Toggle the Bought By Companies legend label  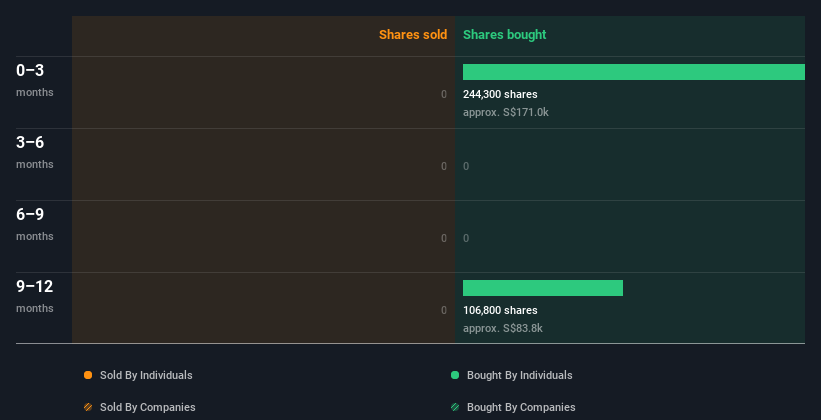[x=521, y=407]
